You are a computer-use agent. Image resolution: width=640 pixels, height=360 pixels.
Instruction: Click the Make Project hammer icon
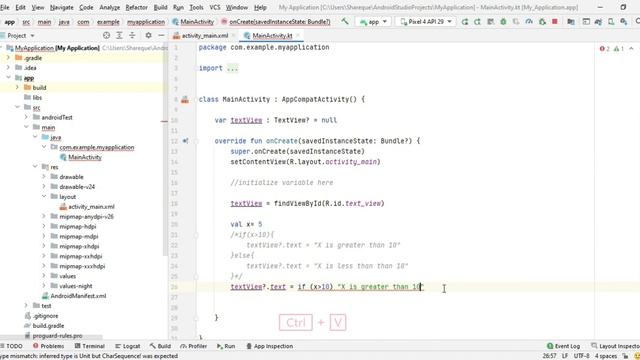(x=345, y=21)
